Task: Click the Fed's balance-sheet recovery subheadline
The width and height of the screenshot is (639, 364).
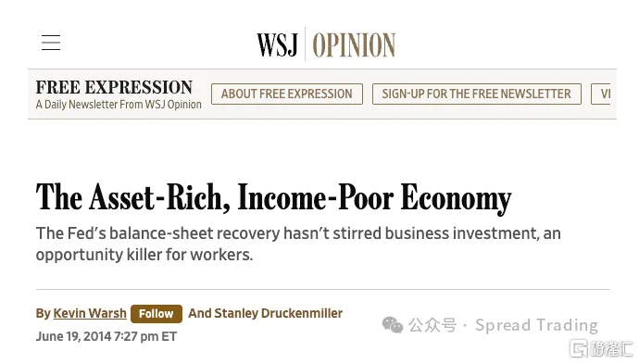Action: (x=298, y=244)
